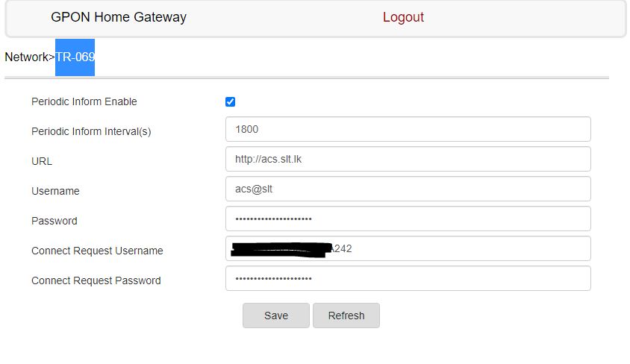
Task: Uncheck the Periodic Inform Enable checkbox
Action: (x=230, y=102)
